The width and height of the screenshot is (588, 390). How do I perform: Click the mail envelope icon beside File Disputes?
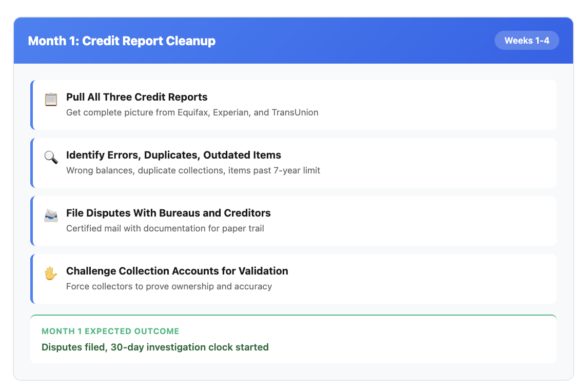(51, 215)
